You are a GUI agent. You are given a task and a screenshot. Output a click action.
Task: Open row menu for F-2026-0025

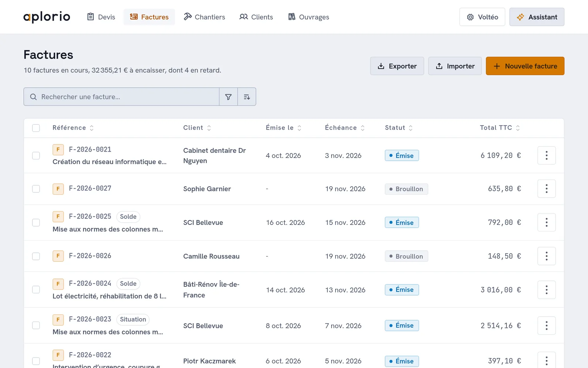point(546,222)
